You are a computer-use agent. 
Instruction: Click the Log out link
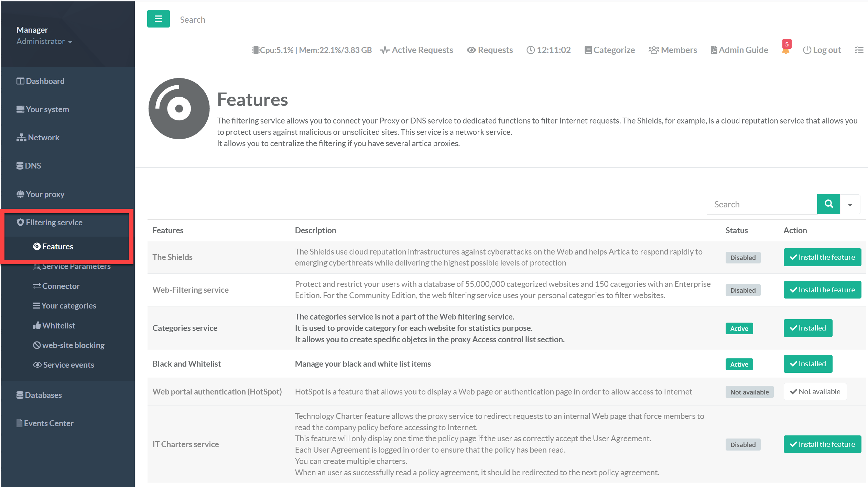pyautogui.click(x=822, y=50)
